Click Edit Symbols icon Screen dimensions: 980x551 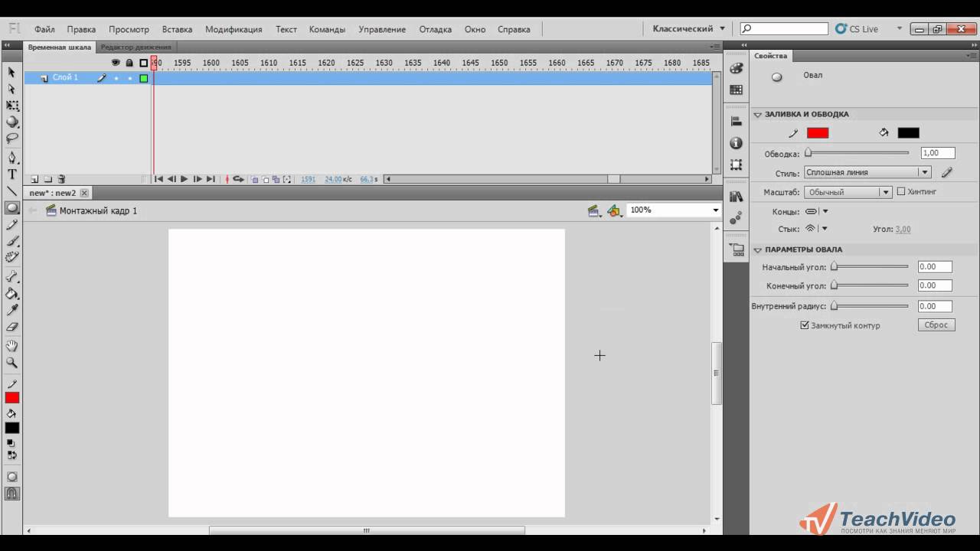613,210
